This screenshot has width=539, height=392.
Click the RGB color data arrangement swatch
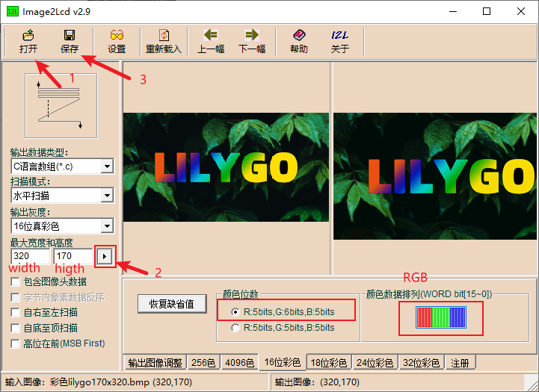pyautogui.click(x=441, y=319)
